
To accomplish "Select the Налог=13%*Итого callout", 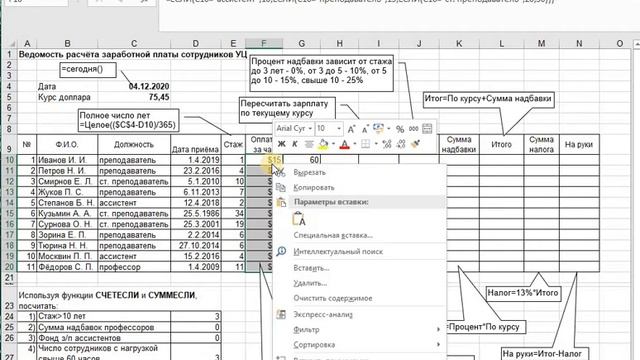I will (523, 293).
